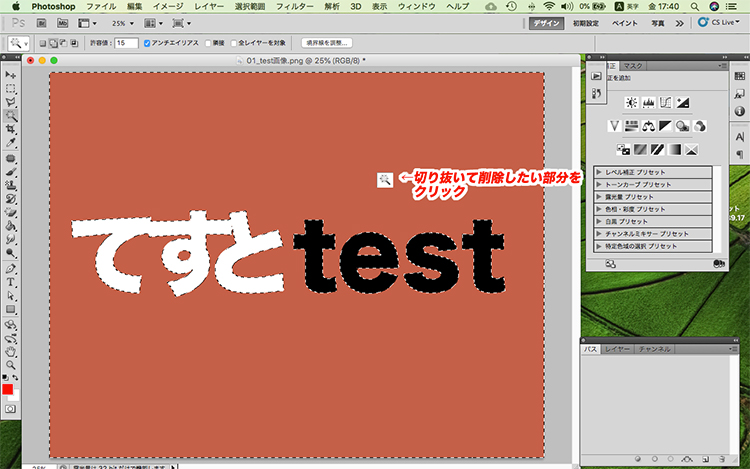The width and height of the screenshot is (750, 469).
Task: Show more workspaces via double chevron
Action: click(679, 23)
